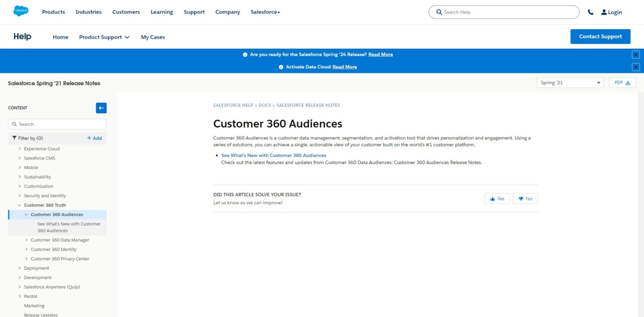Close the Activate Data Cloud banner
The image size is (644, 317).
[636, 67]
